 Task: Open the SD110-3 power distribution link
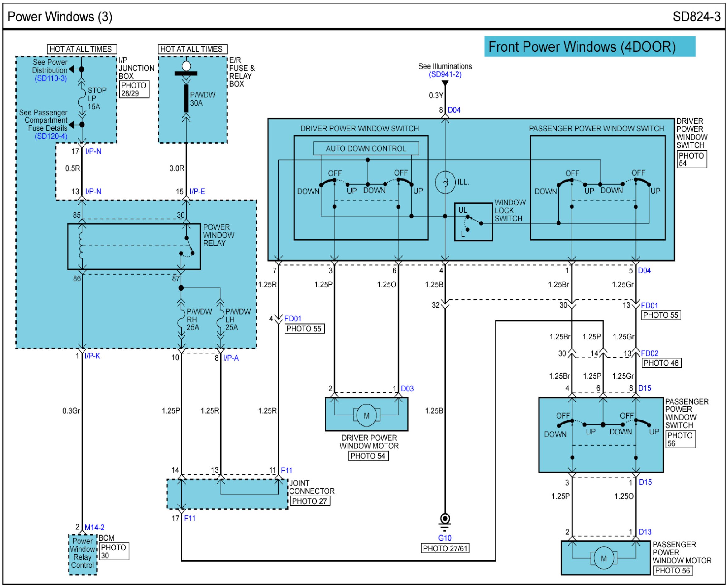pos(50,78)
